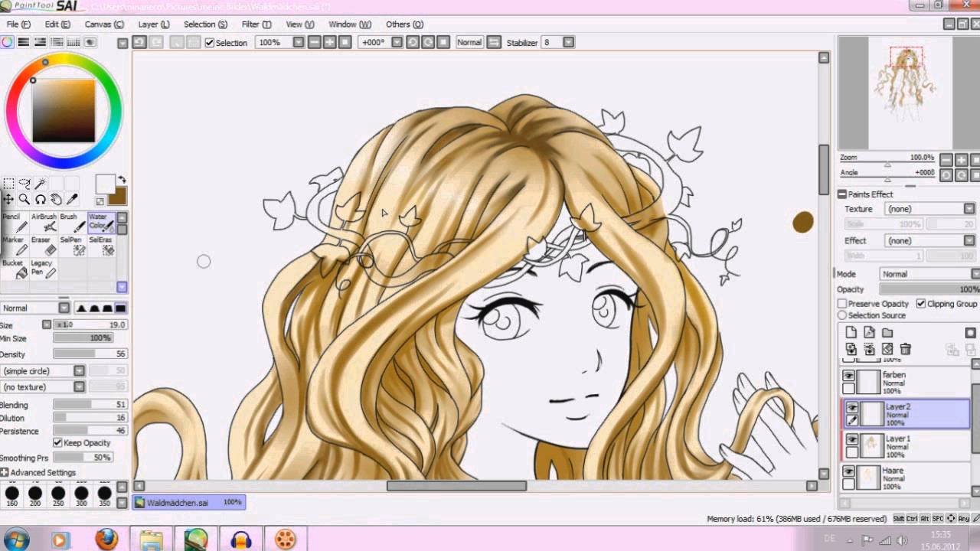Pick the hand pan tool
The image size is (980, 551).
(57, 199)
